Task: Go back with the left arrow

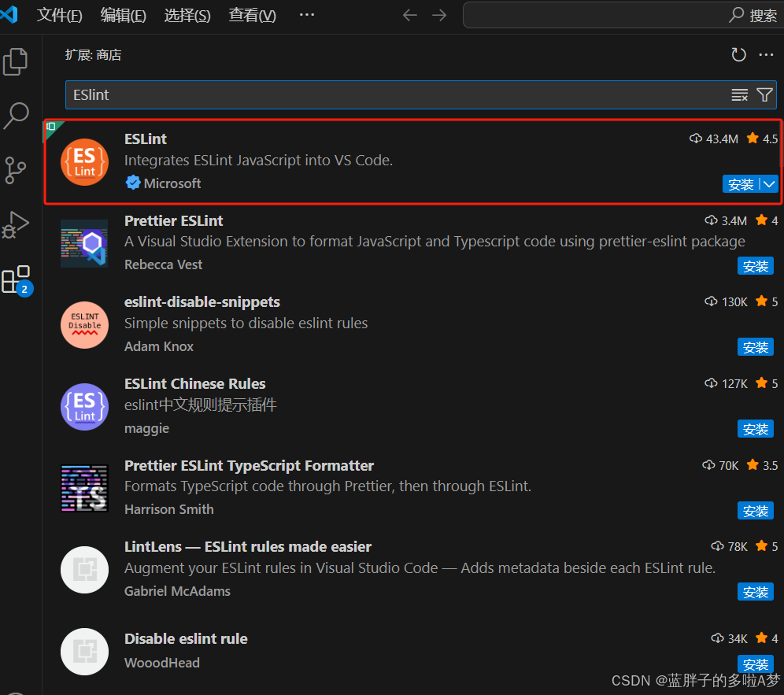Action: (x=410, y=15)
